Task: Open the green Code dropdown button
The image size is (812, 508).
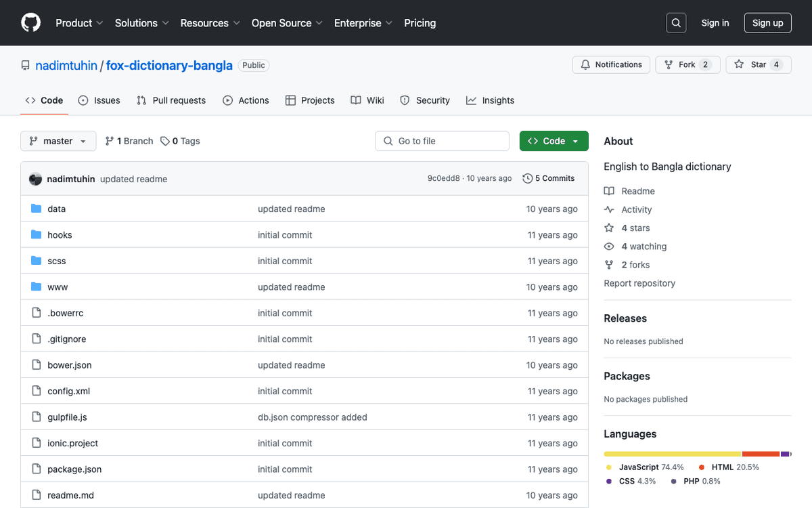Action: [x=554, y=141]
